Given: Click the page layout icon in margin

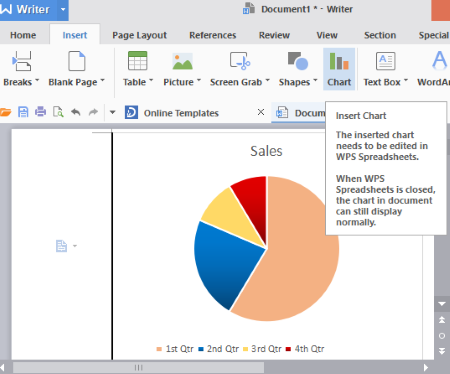Looking at the screenshot, I should [x=61, y=246].
